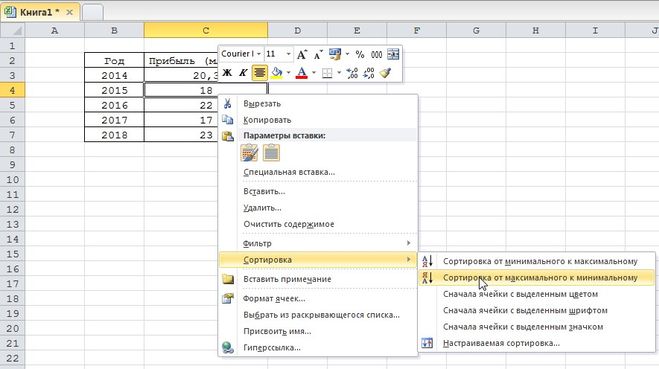This screenshot has height=369, width=659.
Task: Apply percent style in mini toolbar
Action: (360, 55)
